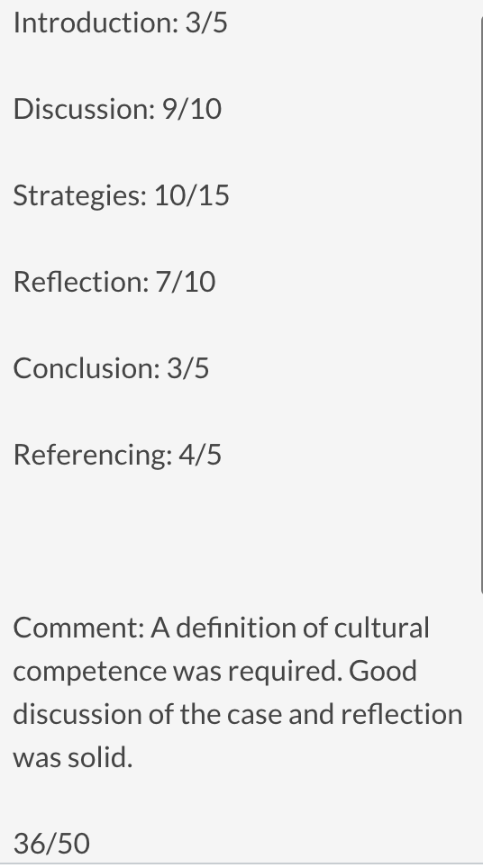The width and height of the screenshot is (483, 868).
Task: Click the 10/15 Strategies score
Action: [x=192, y=195]
